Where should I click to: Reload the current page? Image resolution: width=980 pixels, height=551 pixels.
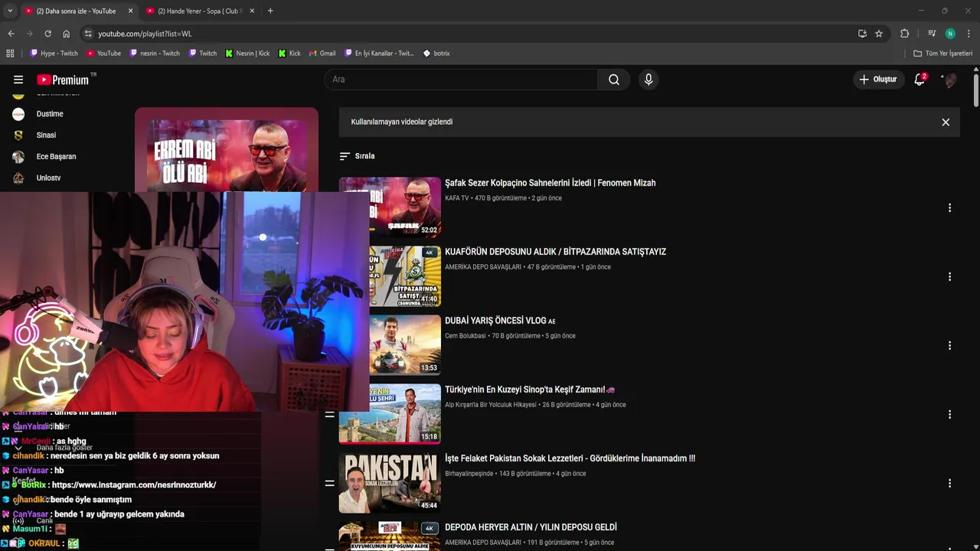47,34
